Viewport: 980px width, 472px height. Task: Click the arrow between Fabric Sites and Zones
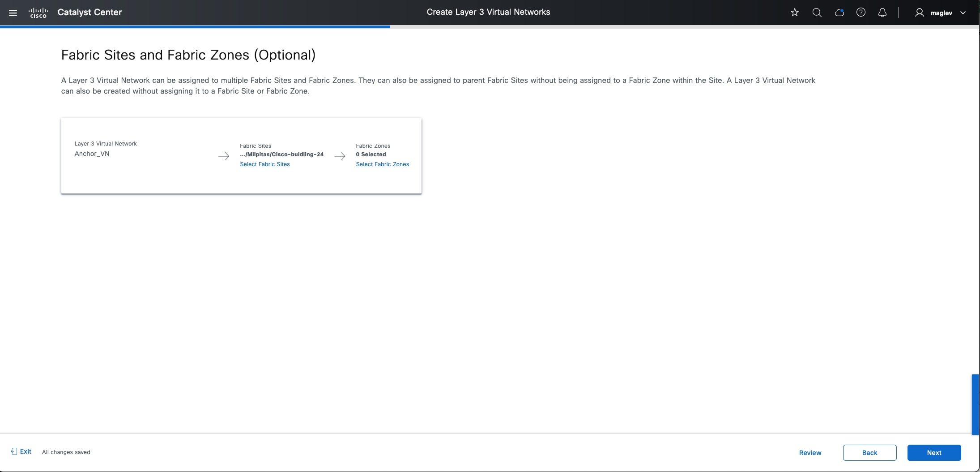(x=341, y=156)
